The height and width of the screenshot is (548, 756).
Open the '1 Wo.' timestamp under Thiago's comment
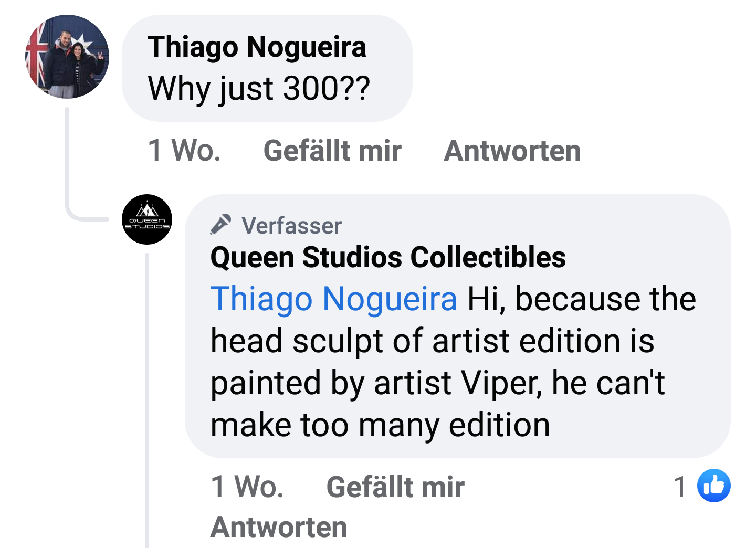tap(184, 151)
